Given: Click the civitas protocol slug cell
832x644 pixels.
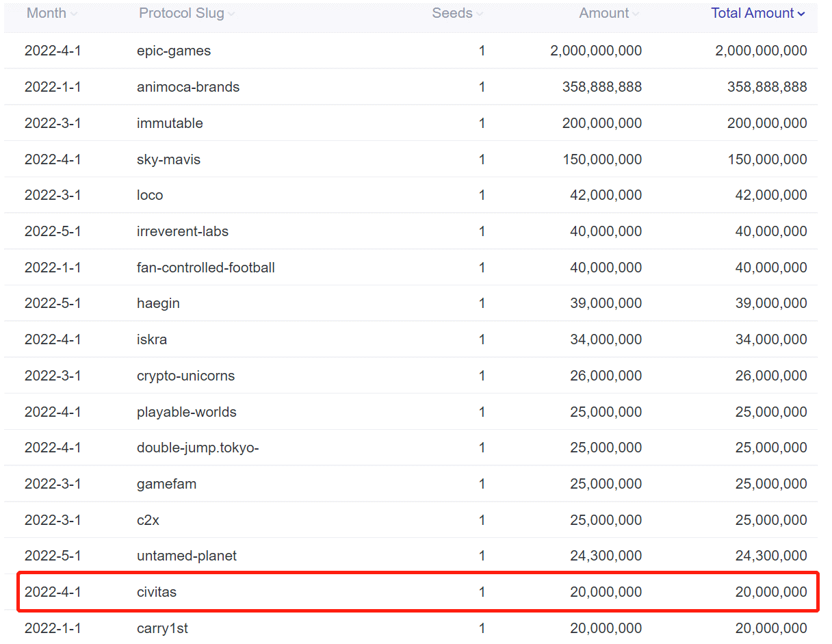Looking at the screenshot, I should pyautogui.click(x=157, y=592).
